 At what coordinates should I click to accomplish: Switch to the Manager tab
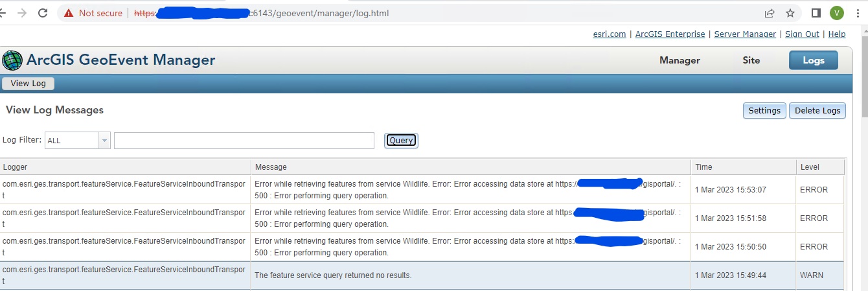680,60
